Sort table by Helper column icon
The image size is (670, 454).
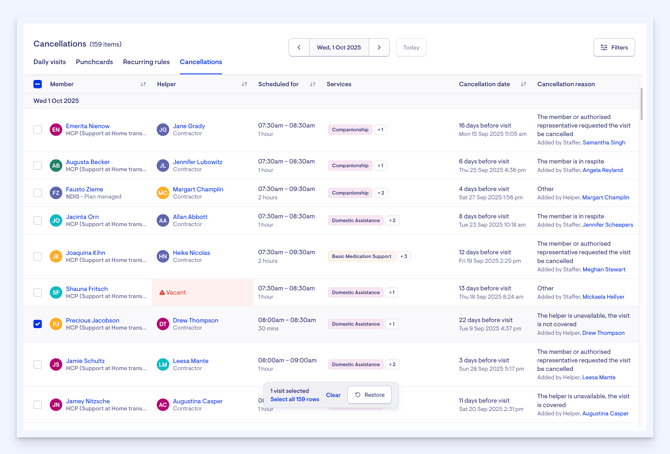click(244, 84)
